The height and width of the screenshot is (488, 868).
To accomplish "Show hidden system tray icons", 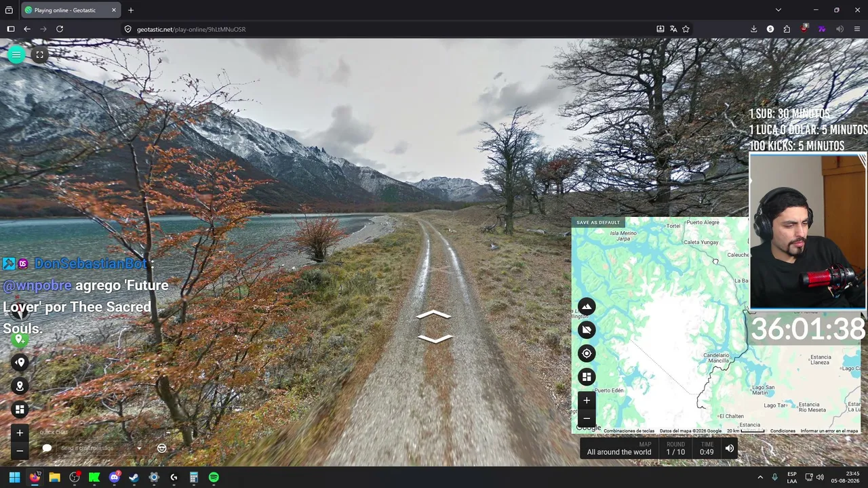I will (x=760, y=477).
